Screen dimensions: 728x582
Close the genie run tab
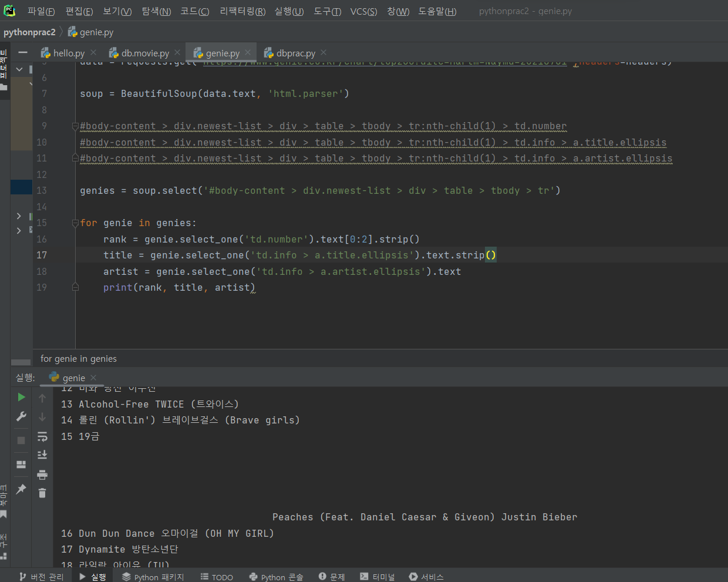click(93, 378)
